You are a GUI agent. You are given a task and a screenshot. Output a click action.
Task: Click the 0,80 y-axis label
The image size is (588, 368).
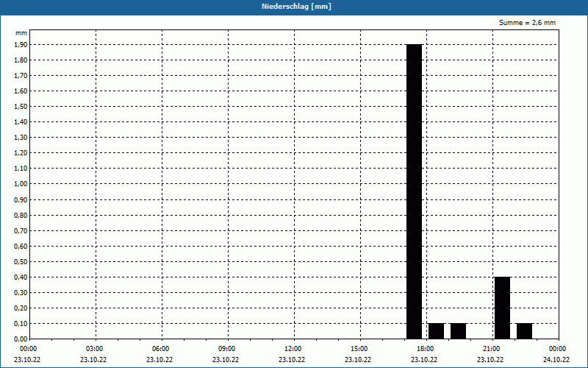(x=21, y=216)
